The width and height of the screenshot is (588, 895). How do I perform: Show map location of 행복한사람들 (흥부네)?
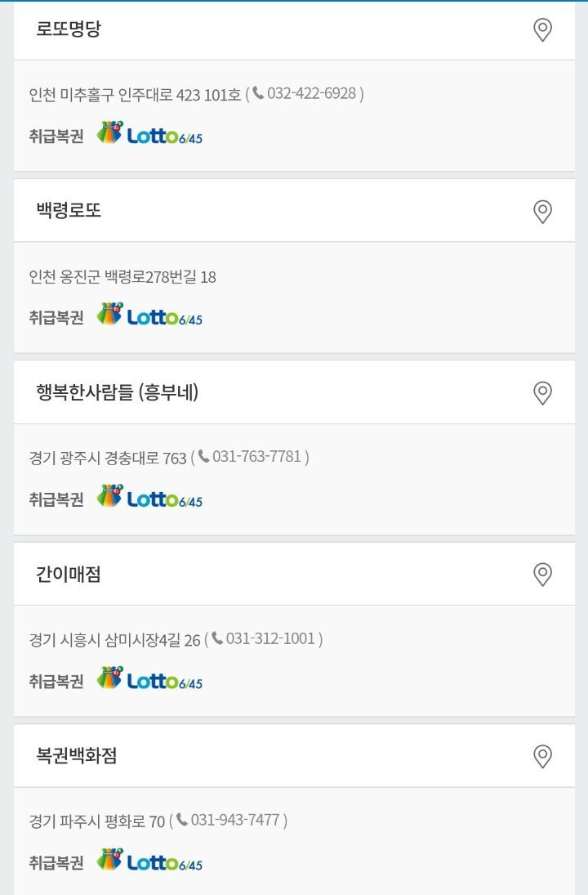(542, 393)
